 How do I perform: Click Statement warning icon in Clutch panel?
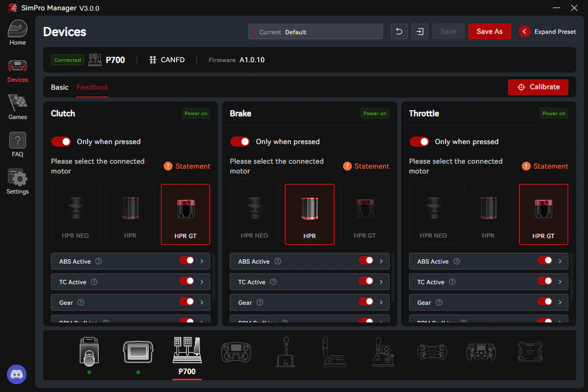click(x=168, y=166)
